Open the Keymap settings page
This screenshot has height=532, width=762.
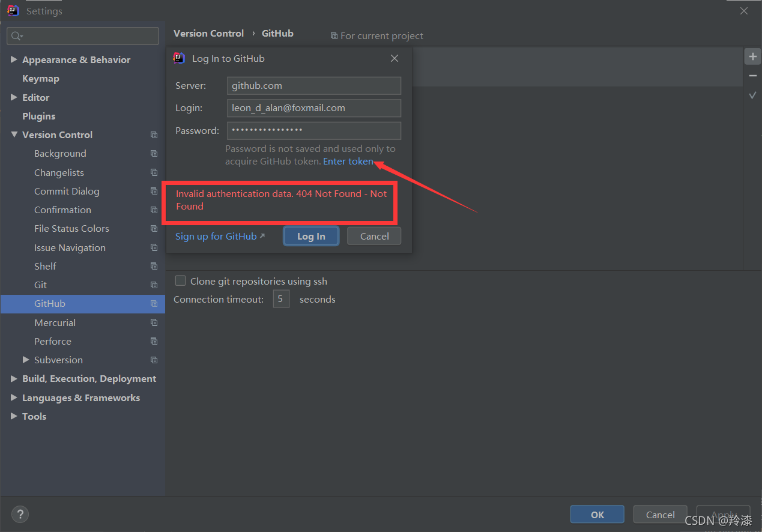coord(41,79)
